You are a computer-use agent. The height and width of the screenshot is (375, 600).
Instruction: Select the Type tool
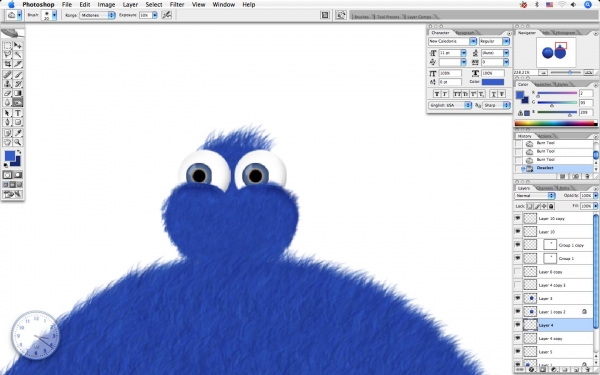tap(18, 113)
